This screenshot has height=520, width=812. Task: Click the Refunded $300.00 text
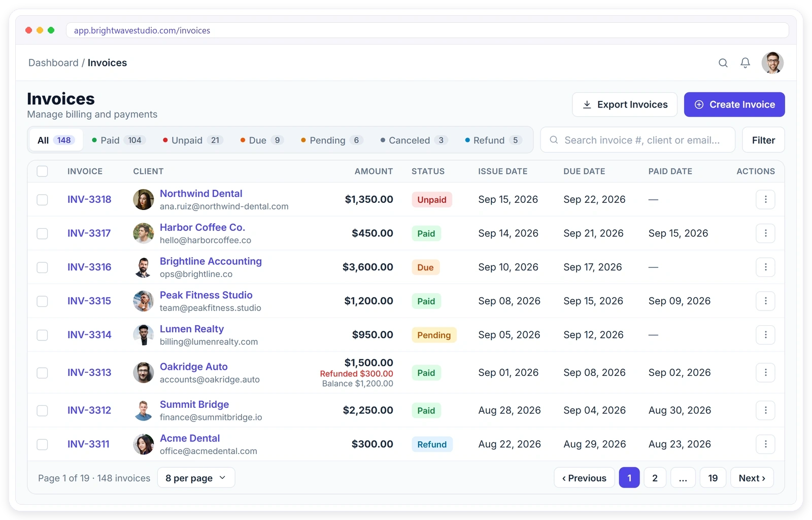(356, 374)
